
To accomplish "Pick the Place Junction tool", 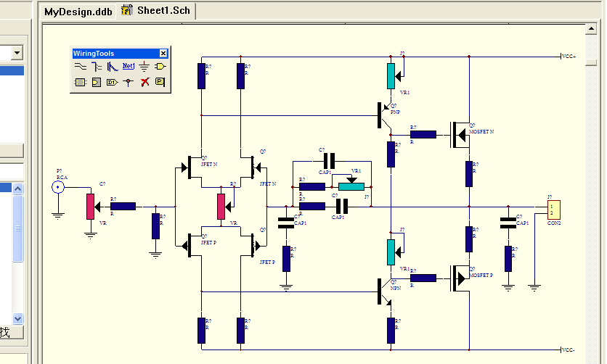I will pos(128,83).
